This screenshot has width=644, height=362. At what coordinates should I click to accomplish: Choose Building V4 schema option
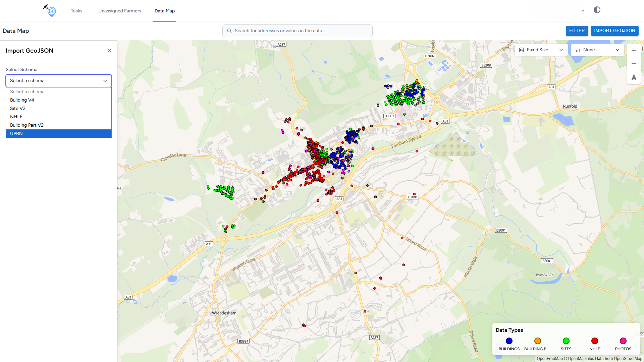tap(59, 100)
